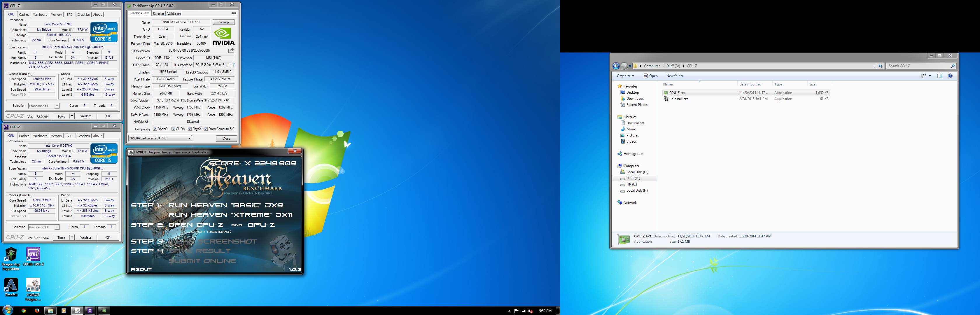Open the view options arrow in Explorer
Viewport: 980px width, 315px height.
(930, 76)
